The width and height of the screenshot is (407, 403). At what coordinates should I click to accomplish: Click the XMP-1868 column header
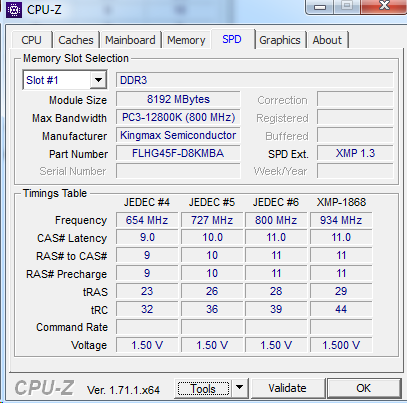click(341, 202)
